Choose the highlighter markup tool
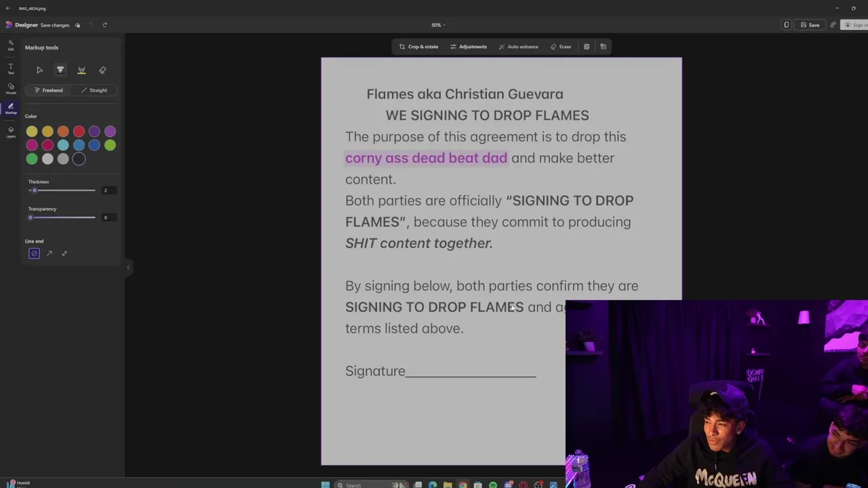The height and width of the screenshot is (488, 868). pos(81,70)
